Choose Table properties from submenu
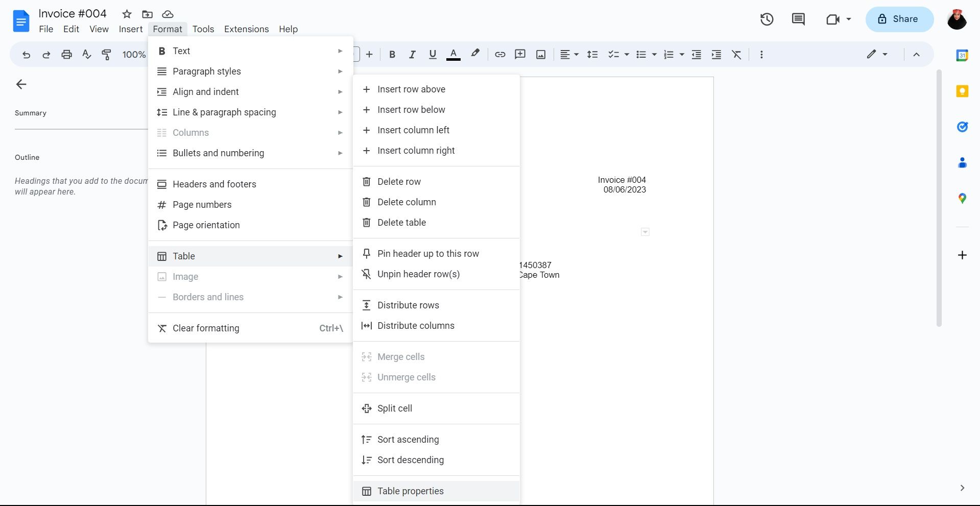This screenshot has width=980, height=506. (x=436, y=491)
